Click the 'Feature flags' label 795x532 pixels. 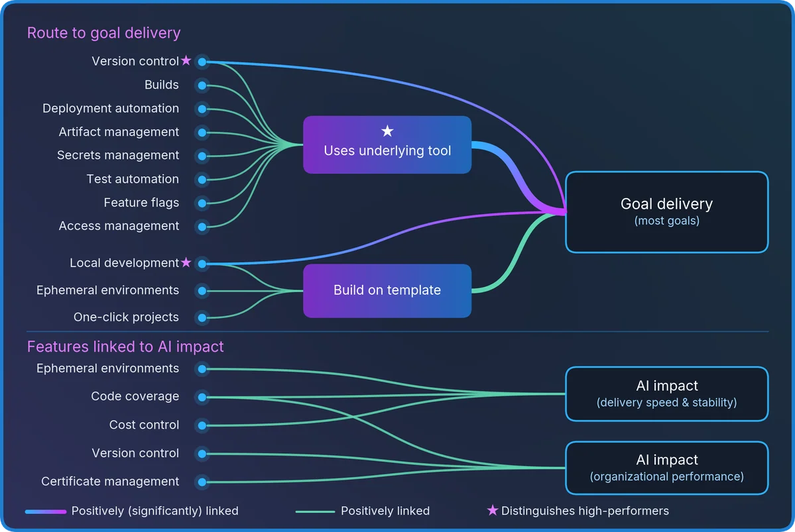click(x=141, y=203)
